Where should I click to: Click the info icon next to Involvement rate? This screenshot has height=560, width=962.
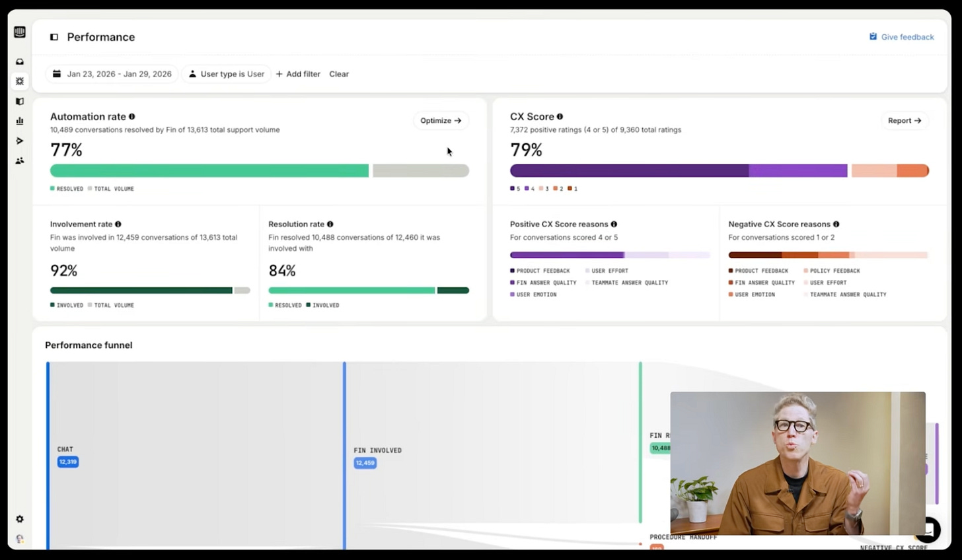pos(118,225)
